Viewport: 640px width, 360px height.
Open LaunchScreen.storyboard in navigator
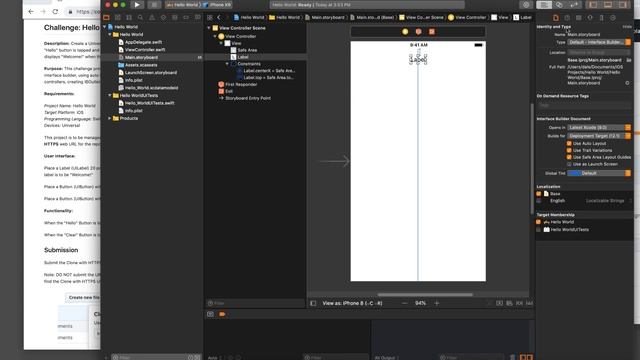click(x=151, y=73)
